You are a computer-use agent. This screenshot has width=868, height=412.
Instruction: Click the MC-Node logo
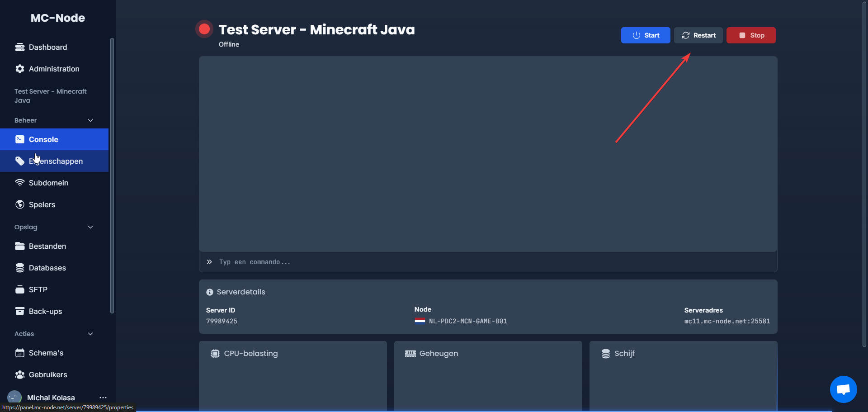click(x=58, y=18)
